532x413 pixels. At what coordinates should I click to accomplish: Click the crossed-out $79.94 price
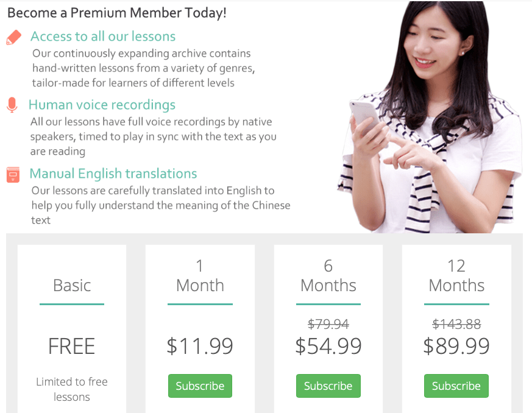(x=328, y=323)
